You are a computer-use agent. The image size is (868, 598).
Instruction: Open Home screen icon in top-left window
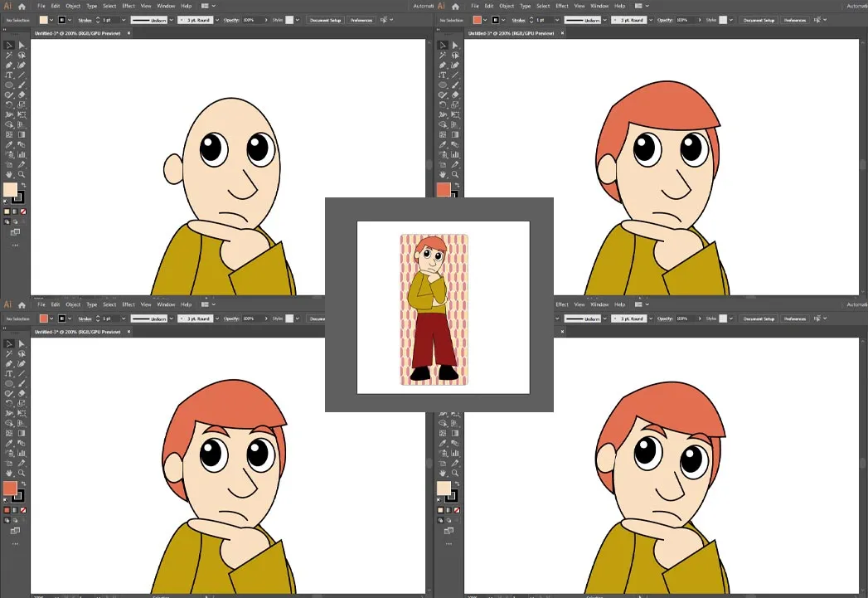[22, 7]
